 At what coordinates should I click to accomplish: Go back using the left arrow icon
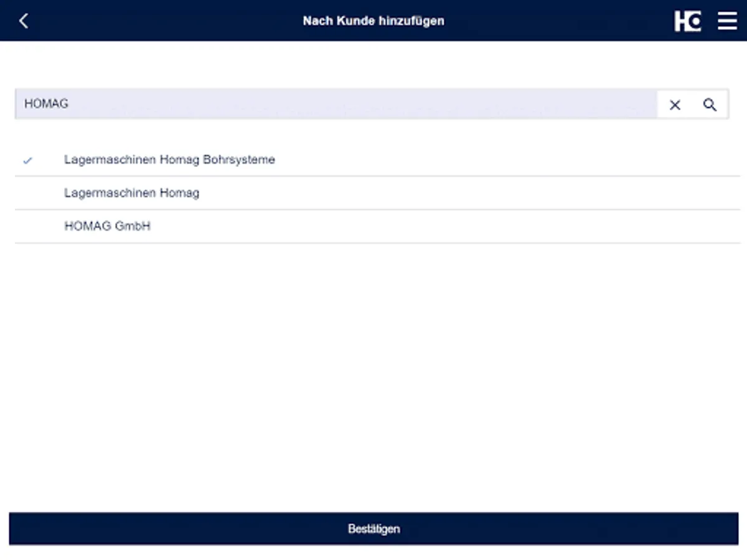(x=24, y=21)
